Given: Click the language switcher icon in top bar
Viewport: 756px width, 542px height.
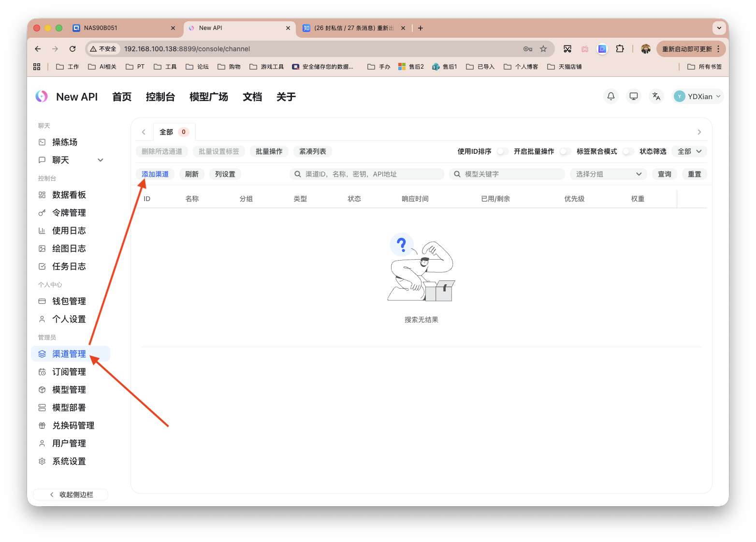Looking at the screenshot, I should click(656, 96).
